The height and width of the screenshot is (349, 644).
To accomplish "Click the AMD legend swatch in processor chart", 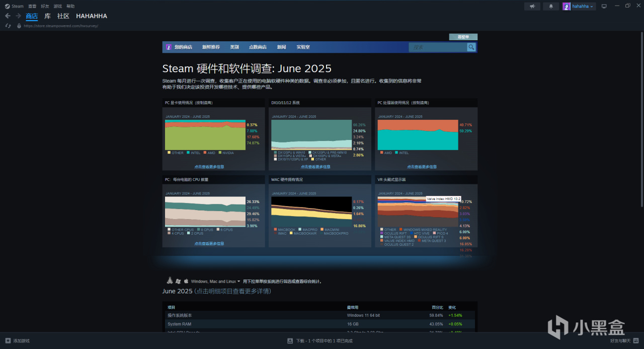I will coord(381,153).
